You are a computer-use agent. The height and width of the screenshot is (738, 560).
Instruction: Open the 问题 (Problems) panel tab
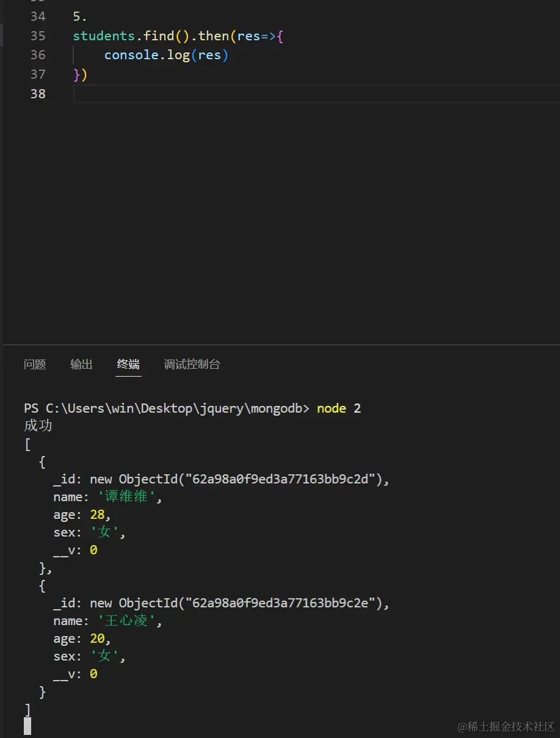point(35,364)
